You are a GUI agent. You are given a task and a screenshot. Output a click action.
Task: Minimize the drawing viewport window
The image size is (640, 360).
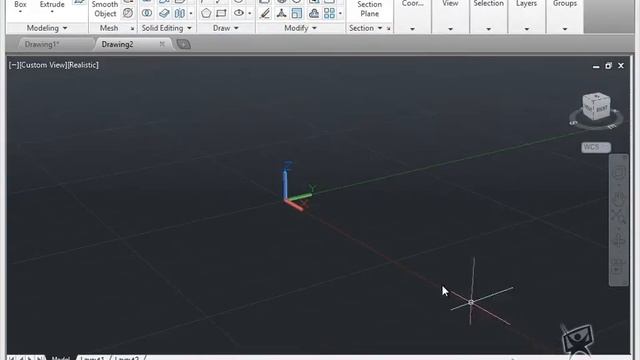[596, 66]
